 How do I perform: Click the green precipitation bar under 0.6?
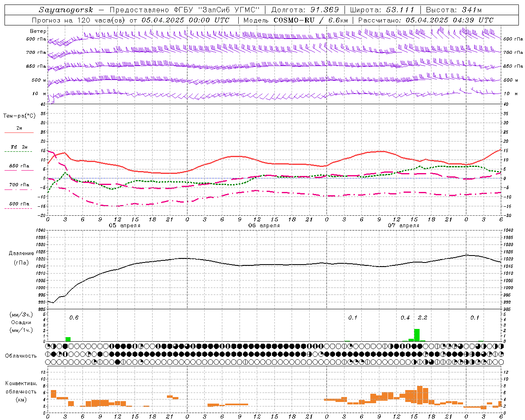(x=68, y=339)
